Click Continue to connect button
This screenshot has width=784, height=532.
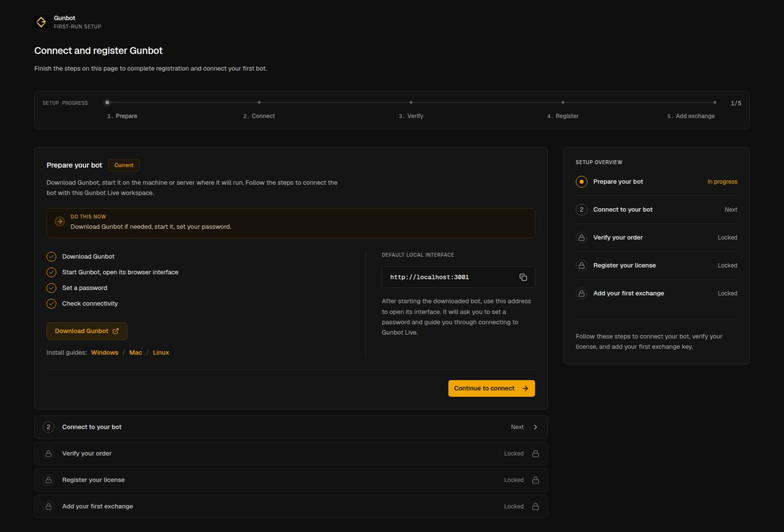[491, 388]
